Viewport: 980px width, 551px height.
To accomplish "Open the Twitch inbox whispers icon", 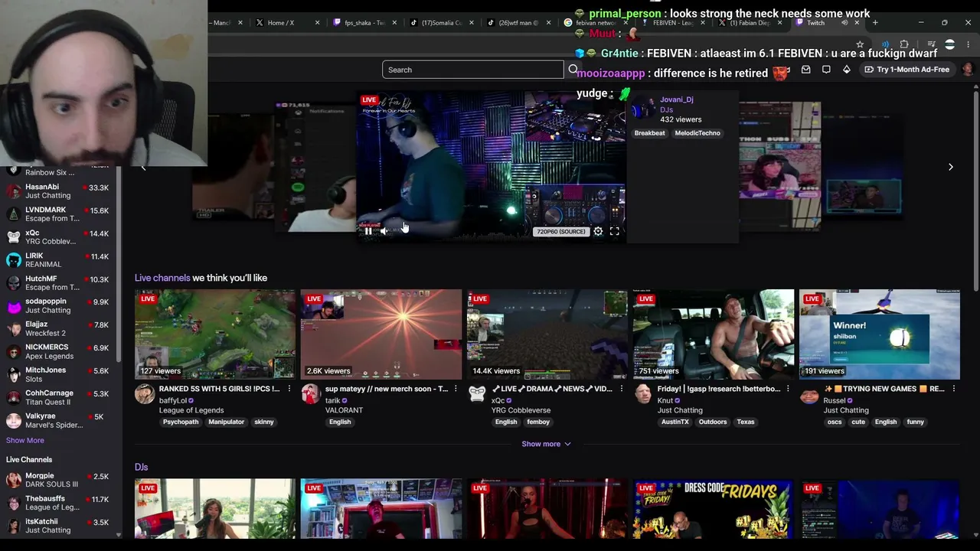I will pos(805,70).
